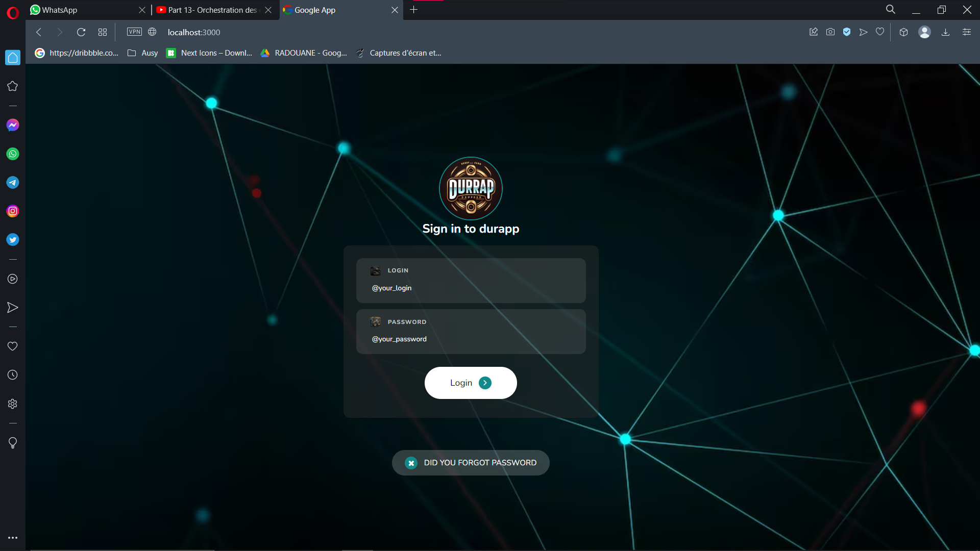Open the Easy Setup menu icon
The height and width of the screenshot is (551, 980).
point(967,32)
